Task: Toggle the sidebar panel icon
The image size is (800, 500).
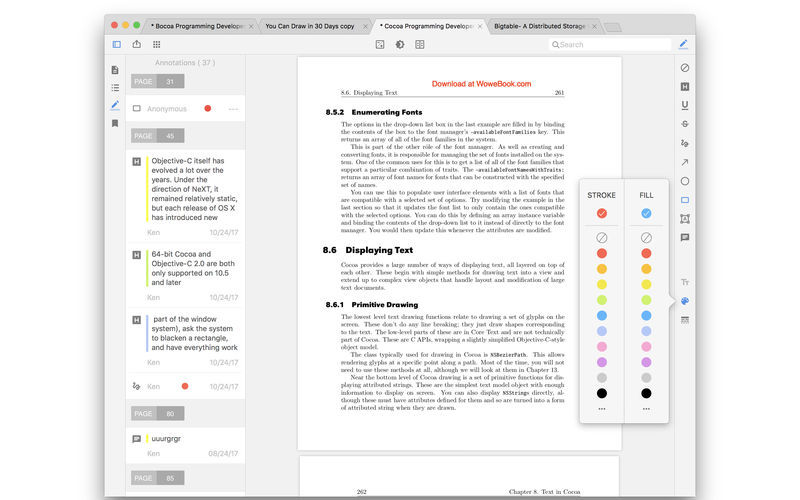Action: [x=117, y=44]
